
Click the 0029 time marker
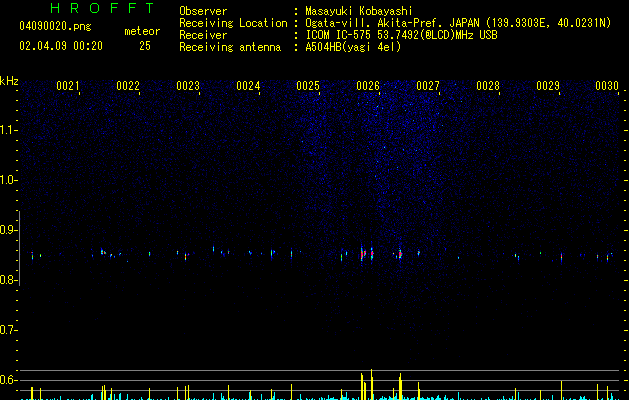click(x=548, y=86)
